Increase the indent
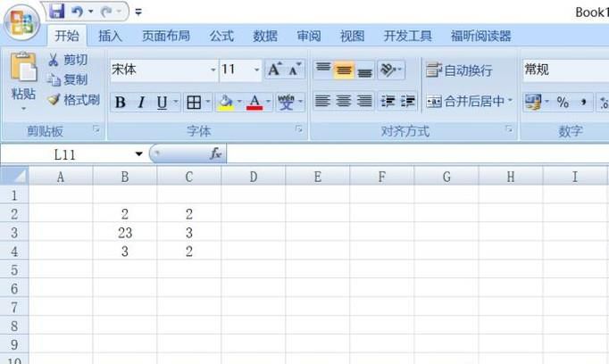 click(408, 102)
